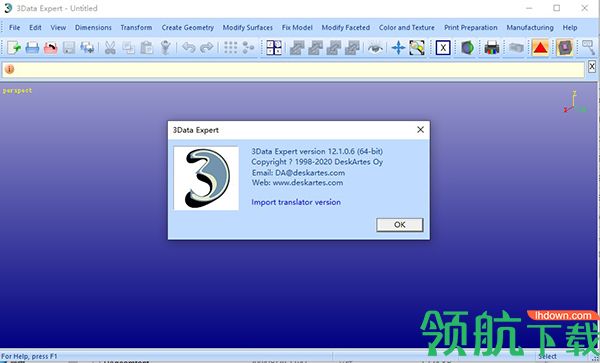Click the blue open-file tray icon

pos(32,48)
